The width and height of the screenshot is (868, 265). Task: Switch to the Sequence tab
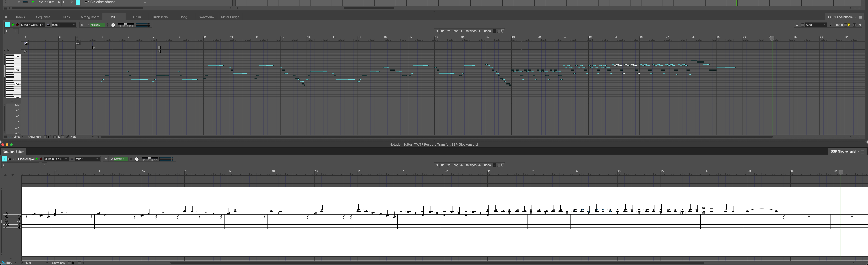tap(43, 17)
